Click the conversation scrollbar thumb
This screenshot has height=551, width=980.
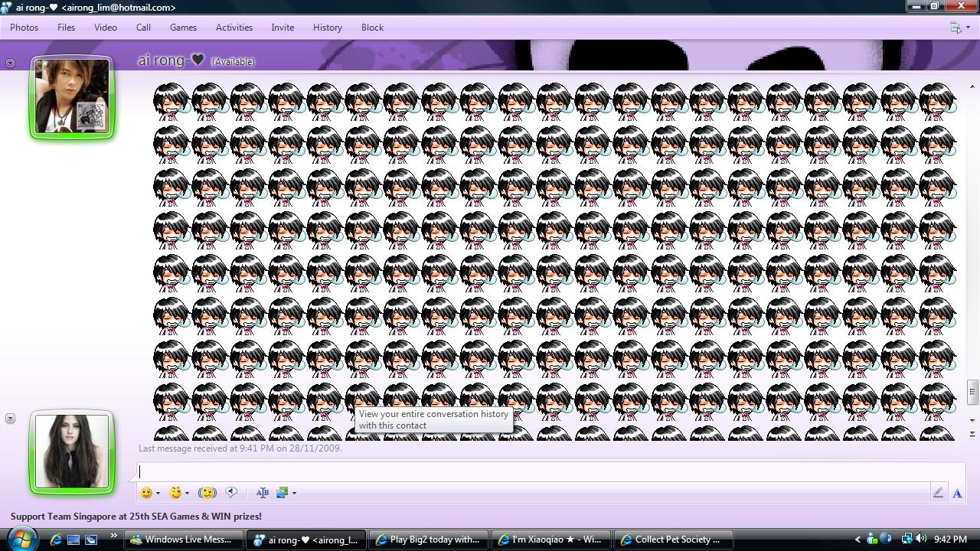972,393
